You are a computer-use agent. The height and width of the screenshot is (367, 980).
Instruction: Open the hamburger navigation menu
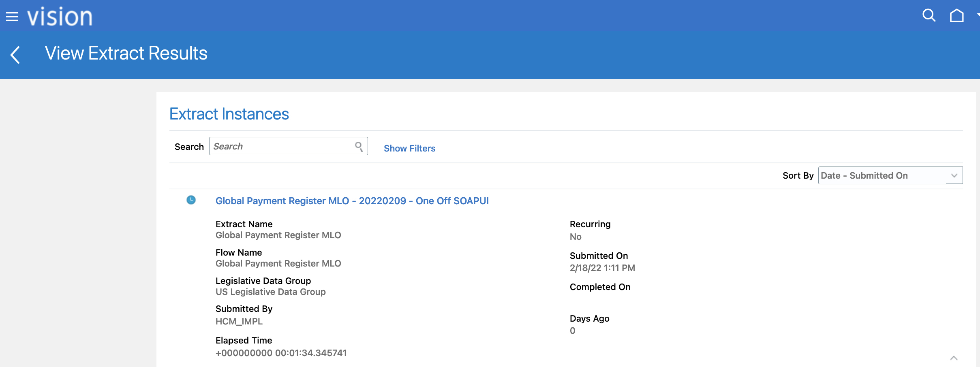[12, 17]
